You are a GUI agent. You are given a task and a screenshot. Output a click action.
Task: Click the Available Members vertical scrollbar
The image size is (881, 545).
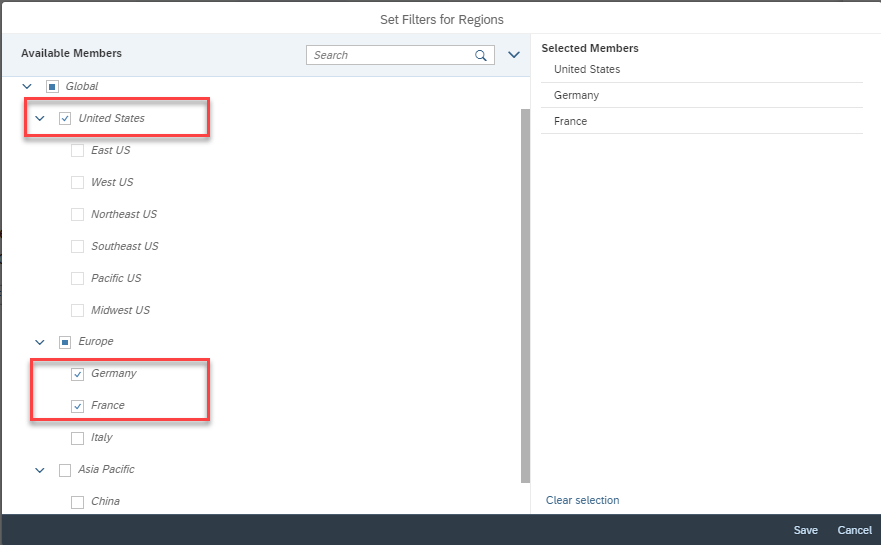[525, 296]
